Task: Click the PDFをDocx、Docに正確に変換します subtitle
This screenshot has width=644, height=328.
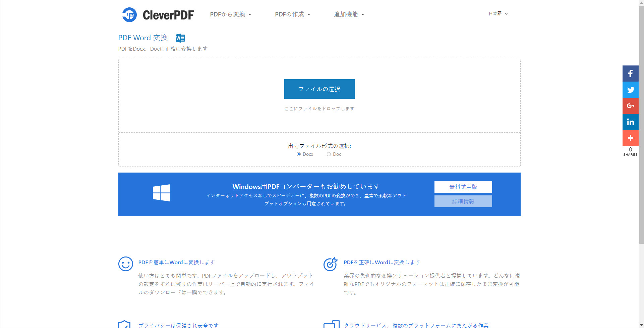Action: (x=163, y=49)
